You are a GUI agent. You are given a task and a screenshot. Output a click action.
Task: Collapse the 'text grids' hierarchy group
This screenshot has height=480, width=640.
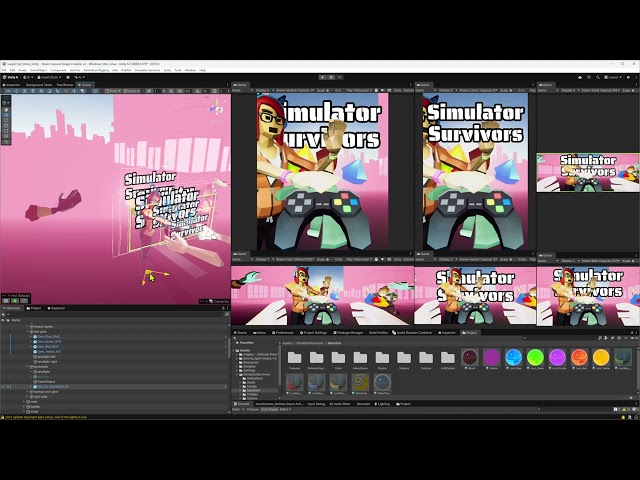coord(27,331)
